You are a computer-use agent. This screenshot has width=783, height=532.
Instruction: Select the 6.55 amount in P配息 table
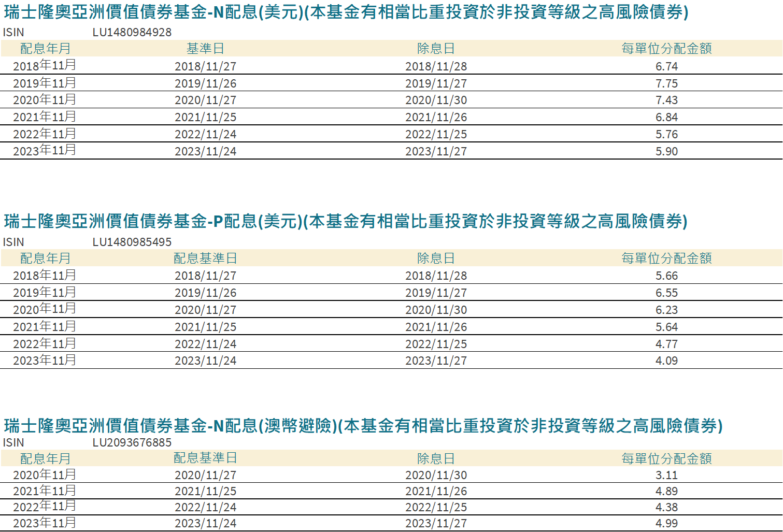pos(666,293)
